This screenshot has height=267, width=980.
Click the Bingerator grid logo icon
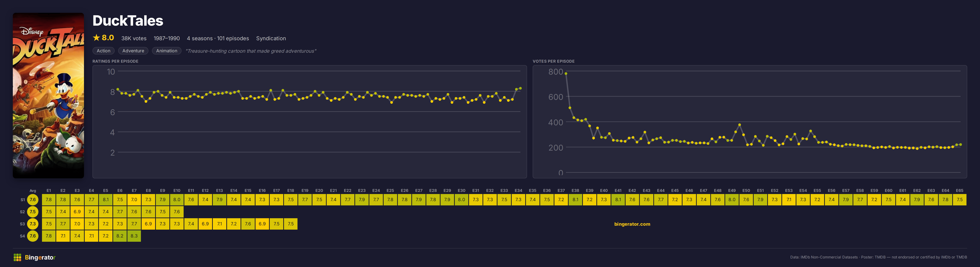(17, 258)
